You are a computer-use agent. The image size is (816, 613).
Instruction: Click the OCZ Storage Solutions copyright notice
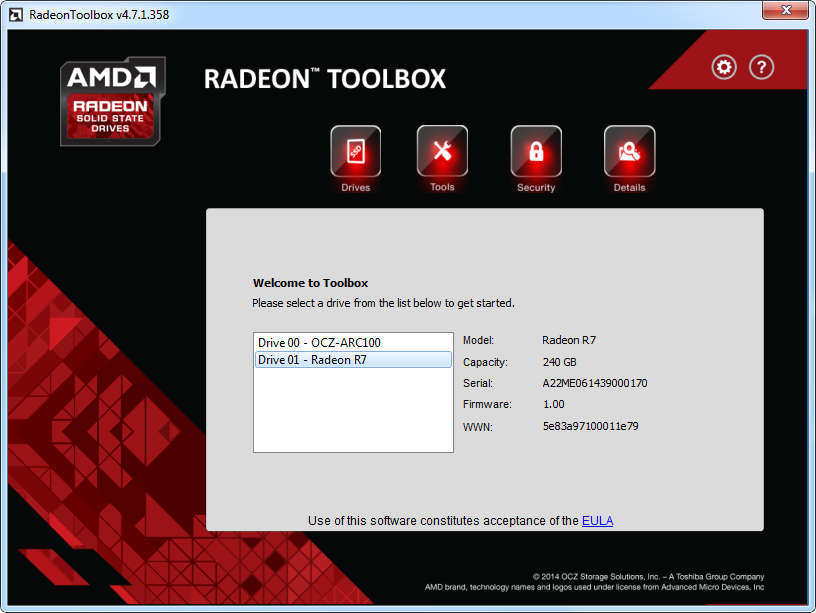click(x=648, y=577)
